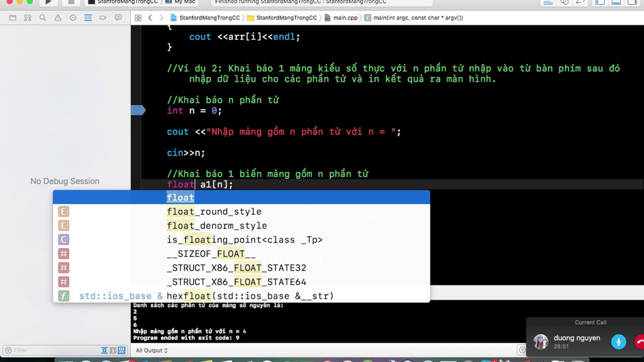Click the activity status 'Finished running' bar
The width and height of the screenshot is (644, 362).
(321, 2)
